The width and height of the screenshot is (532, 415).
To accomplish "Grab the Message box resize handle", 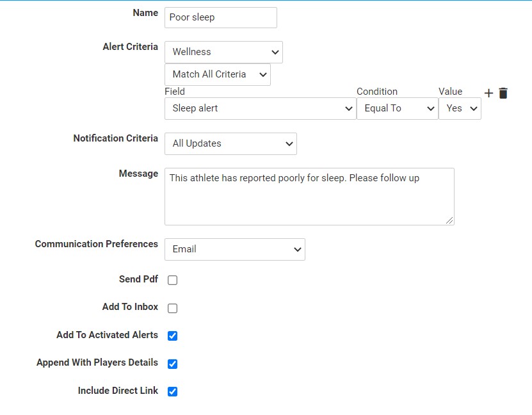I will pyautogui.click(x=449, y=220).
